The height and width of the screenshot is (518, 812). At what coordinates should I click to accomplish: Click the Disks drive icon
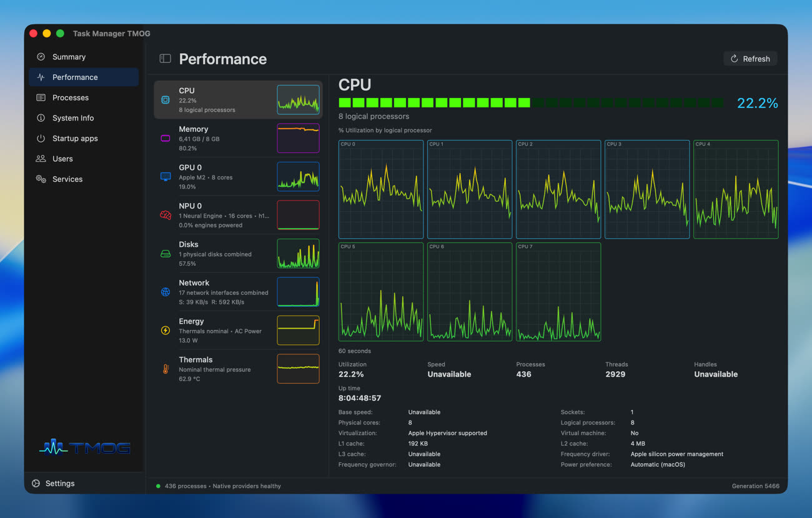click(166, 254)
